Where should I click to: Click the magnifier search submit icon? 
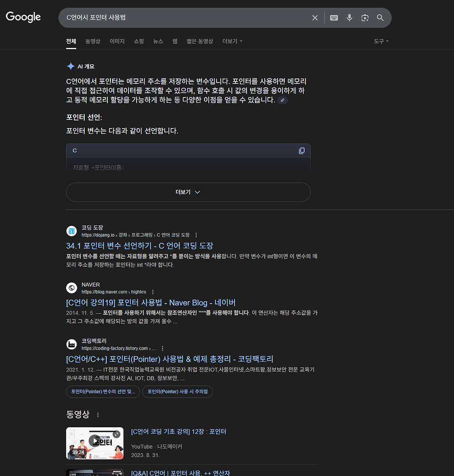[380, 18]
